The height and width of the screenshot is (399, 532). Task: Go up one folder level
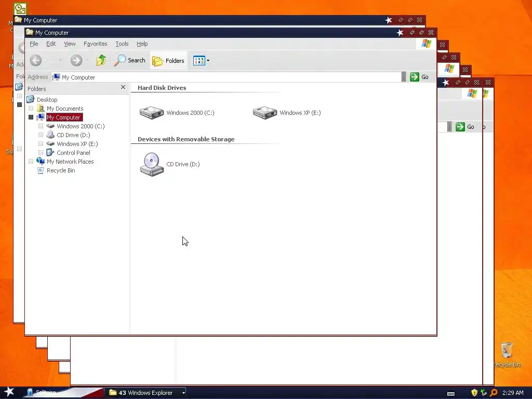click(x=101, y=60)
